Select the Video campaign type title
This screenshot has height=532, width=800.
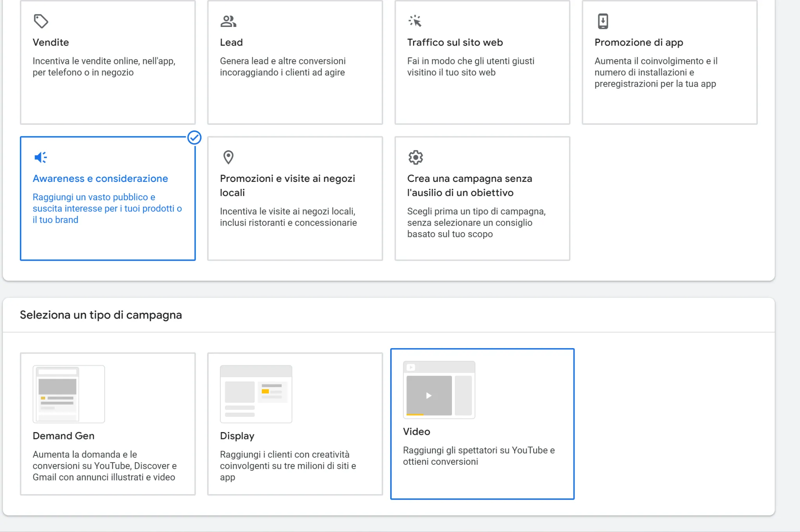(x=416, y=431)
